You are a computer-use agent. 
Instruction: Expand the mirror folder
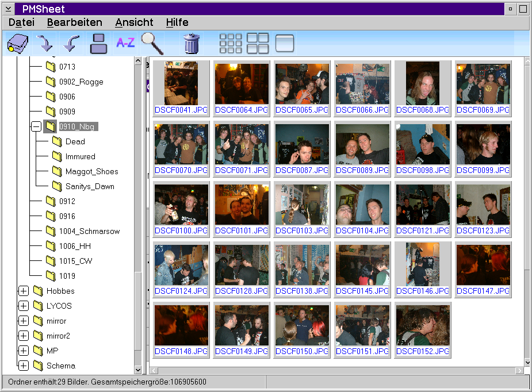click(23, 321)
